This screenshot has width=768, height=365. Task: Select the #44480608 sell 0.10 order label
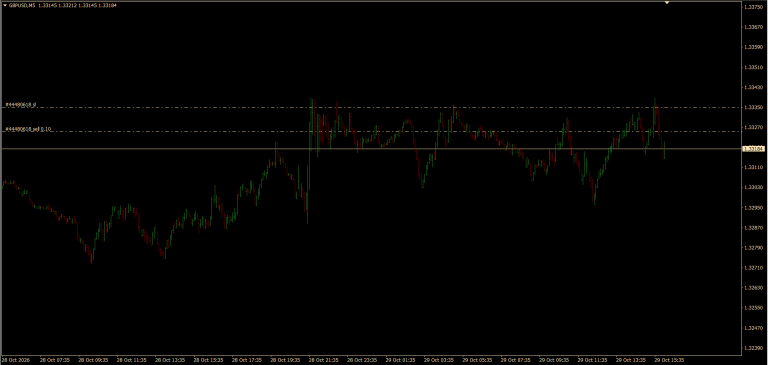pyautogui.click(x=28, y=129)
